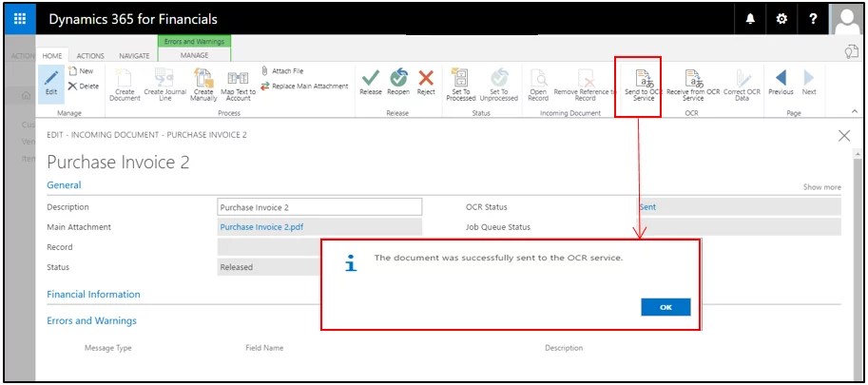Click the Reopen icon
Screen dimensions: 868x385
[398, 83]
